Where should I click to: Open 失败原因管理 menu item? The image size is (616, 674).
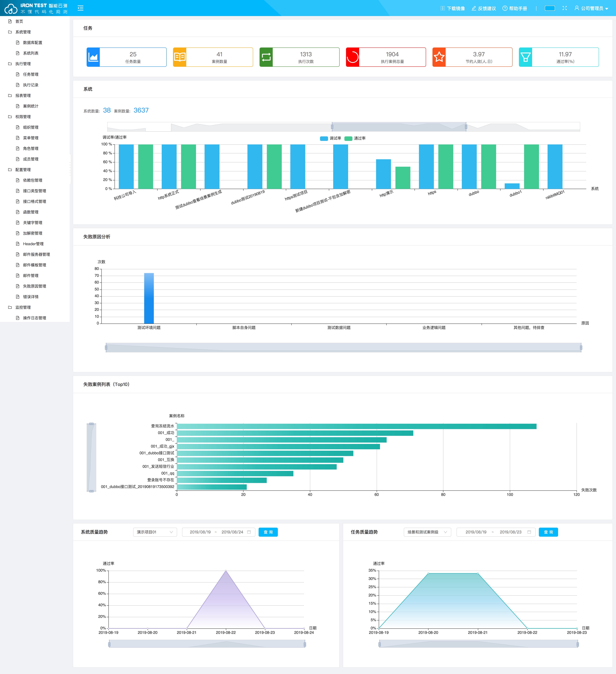click(x=35, y=286)
